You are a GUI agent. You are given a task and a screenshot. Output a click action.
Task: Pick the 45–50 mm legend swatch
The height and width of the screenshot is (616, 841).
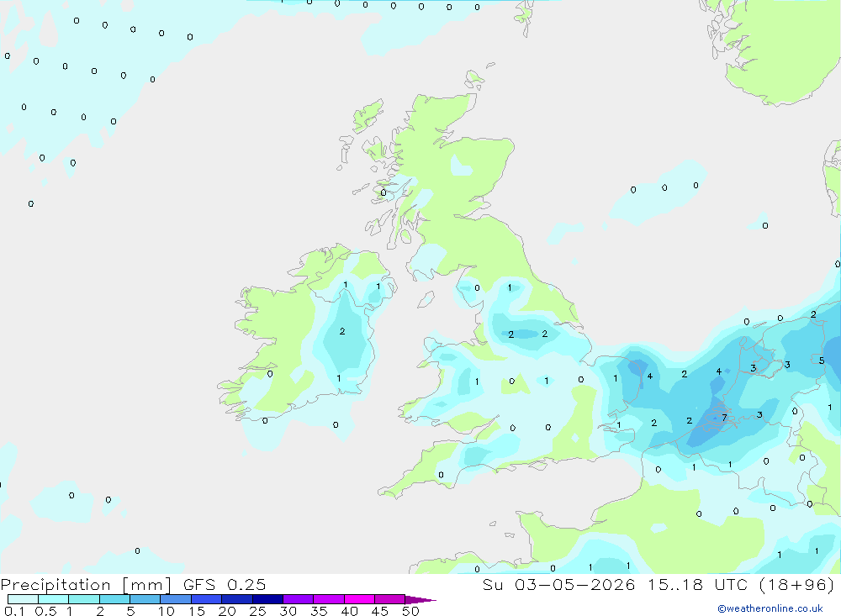pos(390,599)
